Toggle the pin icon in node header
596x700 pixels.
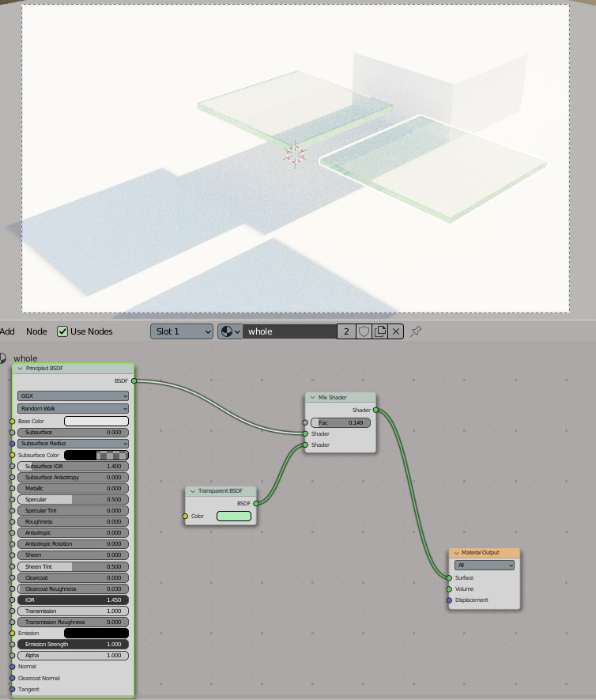coord(416,331)
